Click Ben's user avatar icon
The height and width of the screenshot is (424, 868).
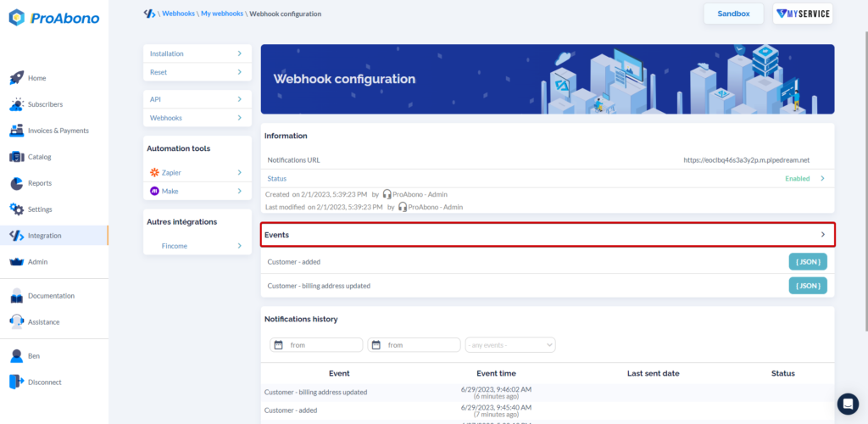coord(17,356)
